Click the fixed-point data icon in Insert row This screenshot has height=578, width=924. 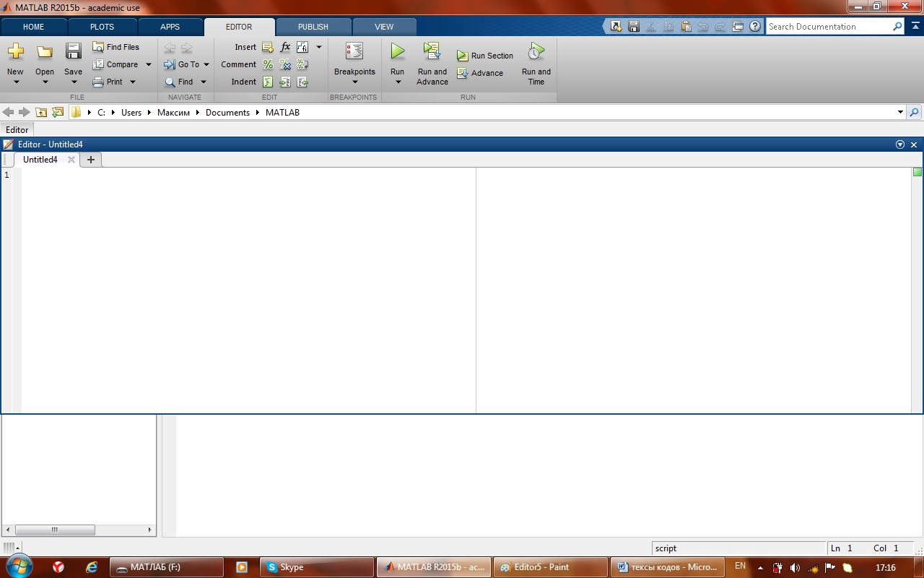[x=302, y=47]
